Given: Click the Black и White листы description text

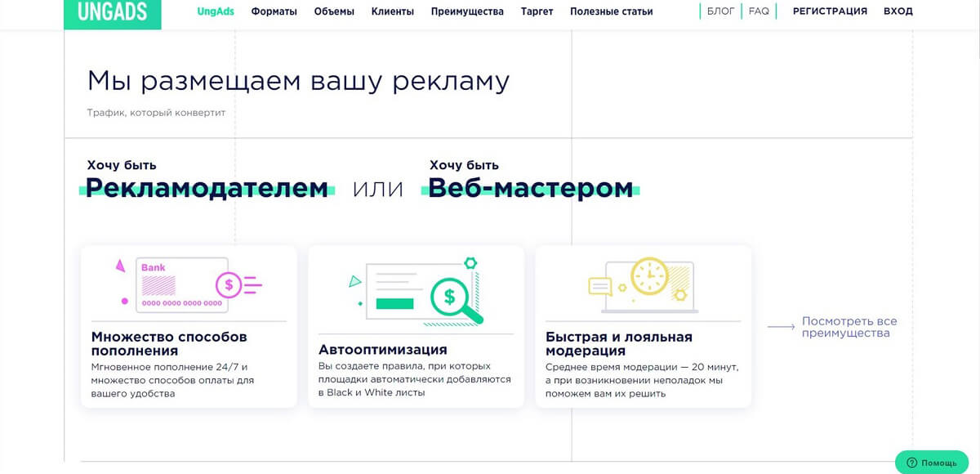Looking at the screenshot, I should pyautogui.click(x=415, y=380).
